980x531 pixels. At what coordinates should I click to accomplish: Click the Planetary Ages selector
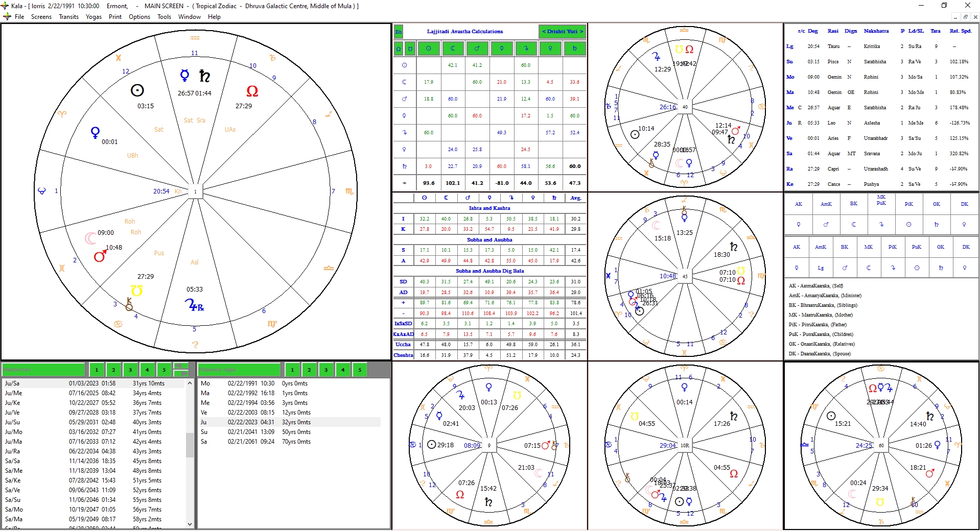tap(239, 370)
